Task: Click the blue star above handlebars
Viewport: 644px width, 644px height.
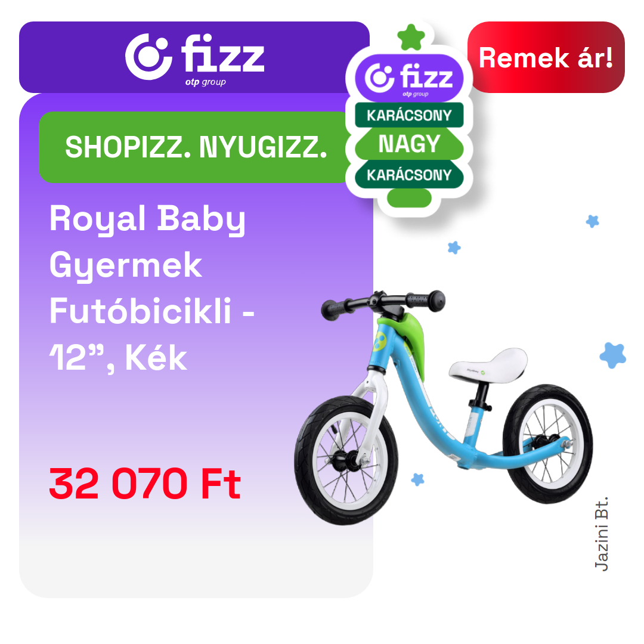Action: coord(454,247)
